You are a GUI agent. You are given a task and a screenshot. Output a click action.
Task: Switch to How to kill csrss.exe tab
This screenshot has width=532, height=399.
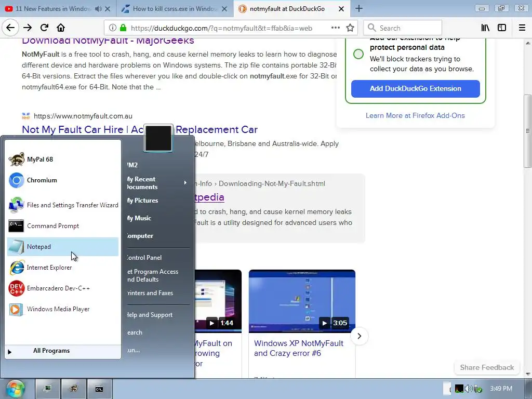(x=170, y=9)
